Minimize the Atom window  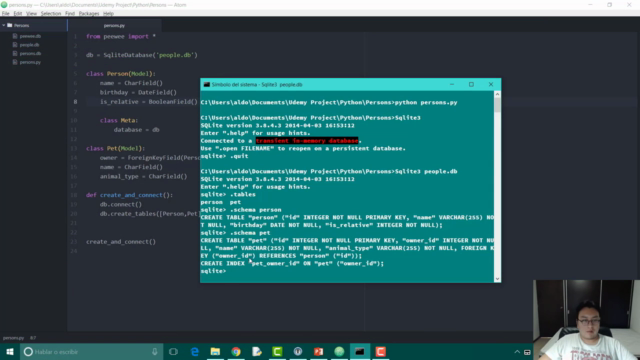(x=590, y=5)
